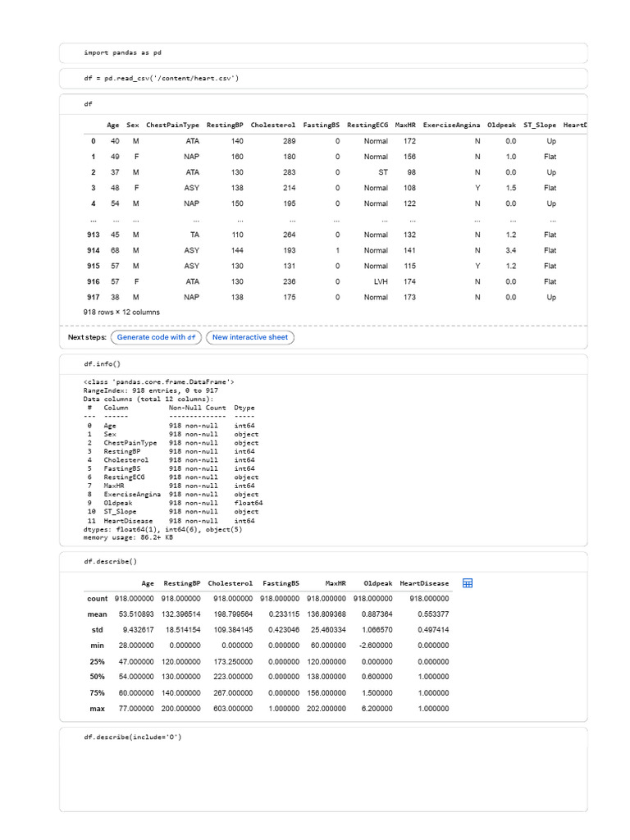Click 'float64' dtype of Oldpeak in info
This screenshot has height=840, width=630.
point(248,503)
